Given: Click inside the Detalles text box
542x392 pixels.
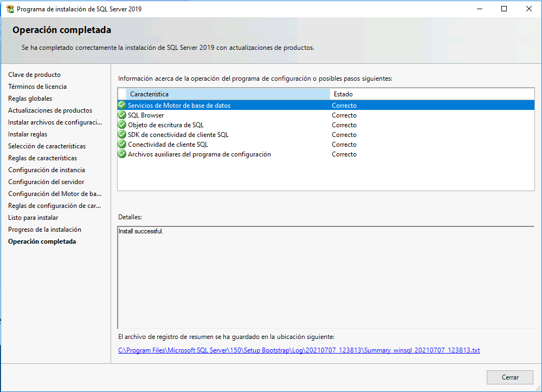Looking at the screenshot, I should point(326,278).
